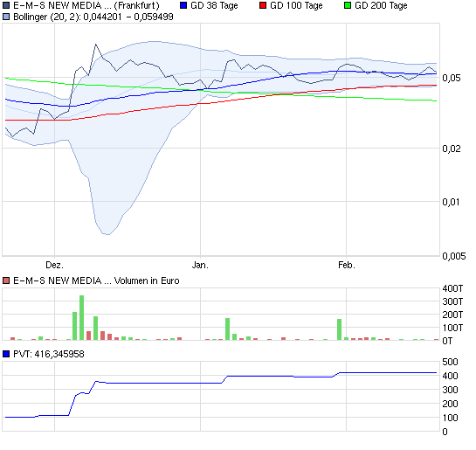This screenshot has width=476, height=450.
Task: Click the 300T volume axis label
Action: pyautogui.click(x=452, y=301)
